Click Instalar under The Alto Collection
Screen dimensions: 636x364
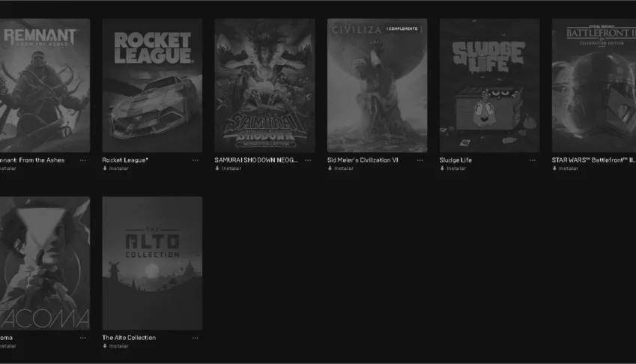point(115,346)
